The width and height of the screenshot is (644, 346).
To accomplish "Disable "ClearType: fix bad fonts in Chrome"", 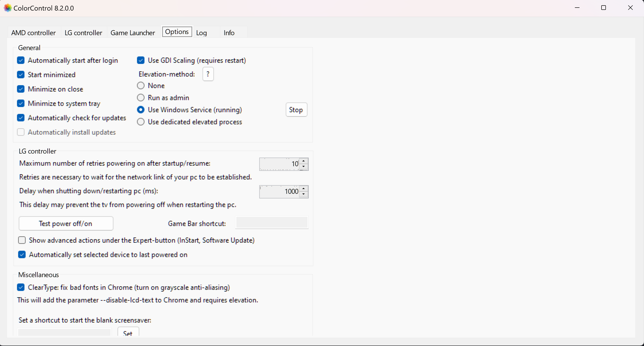I will (21, 287).
